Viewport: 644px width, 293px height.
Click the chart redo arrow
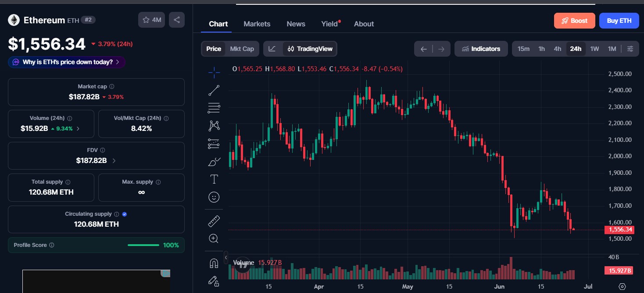tap(441, 49)
